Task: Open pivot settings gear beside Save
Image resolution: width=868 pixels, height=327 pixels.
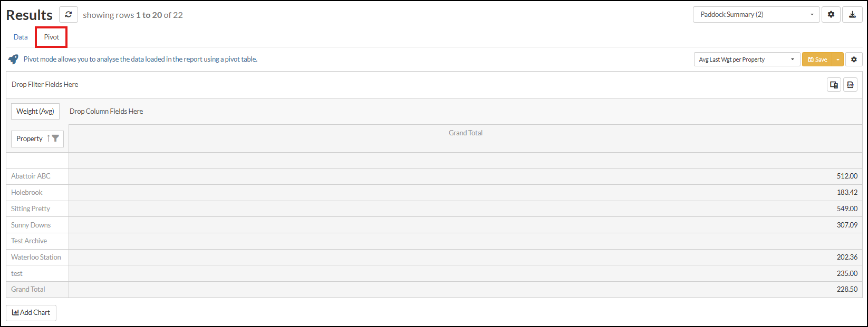Action: [854, 60]
